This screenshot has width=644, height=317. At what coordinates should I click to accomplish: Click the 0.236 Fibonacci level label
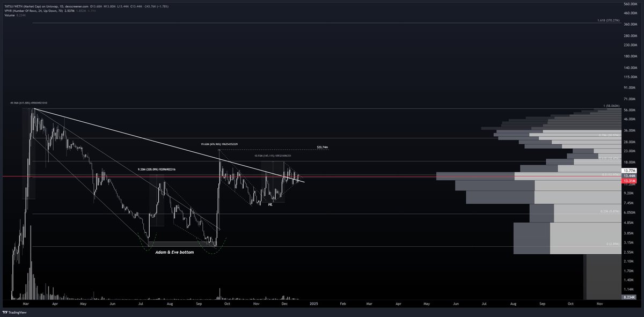610,211
